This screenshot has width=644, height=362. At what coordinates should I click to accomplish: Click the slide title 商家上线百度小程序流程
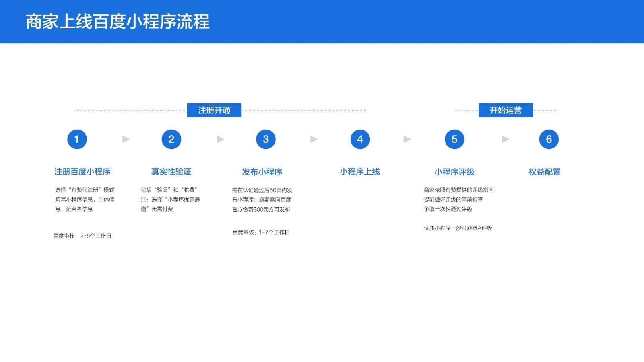pos(118,22)
